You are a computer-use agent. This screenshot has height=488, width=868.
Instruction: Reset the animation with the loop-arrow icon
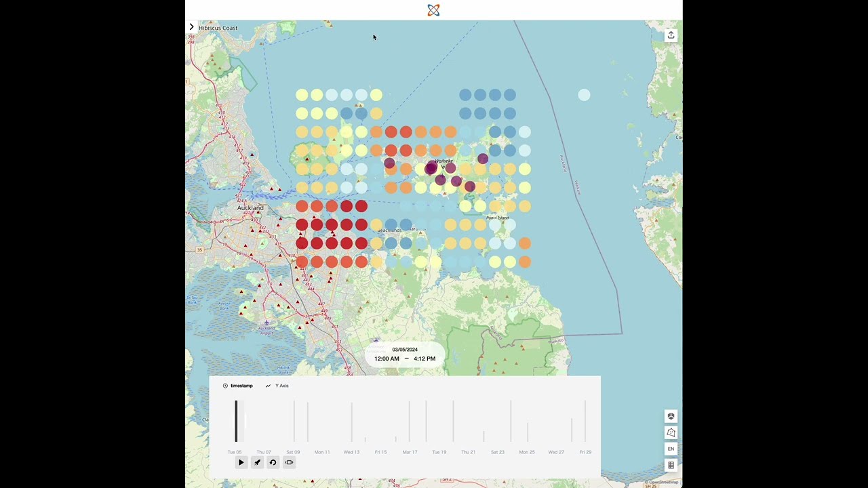(x=273, y=462)
